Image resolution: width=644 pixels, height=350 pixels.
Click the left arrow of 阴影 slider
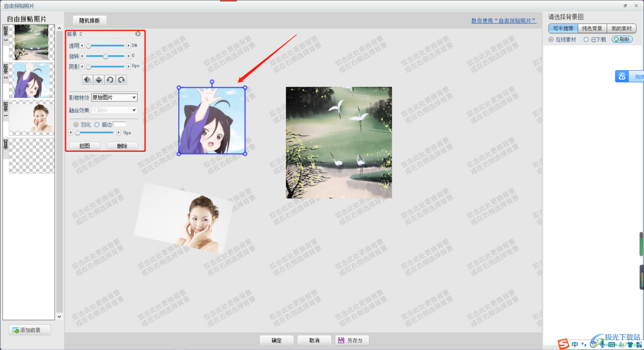click(82, 66)
